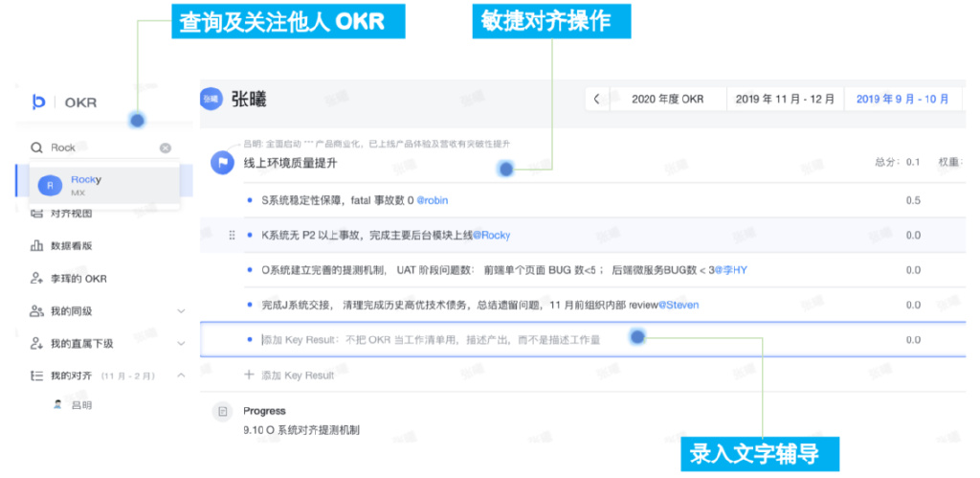Click the 张曦 avatar in the header
980x478 pixels.
coord(212,99)
